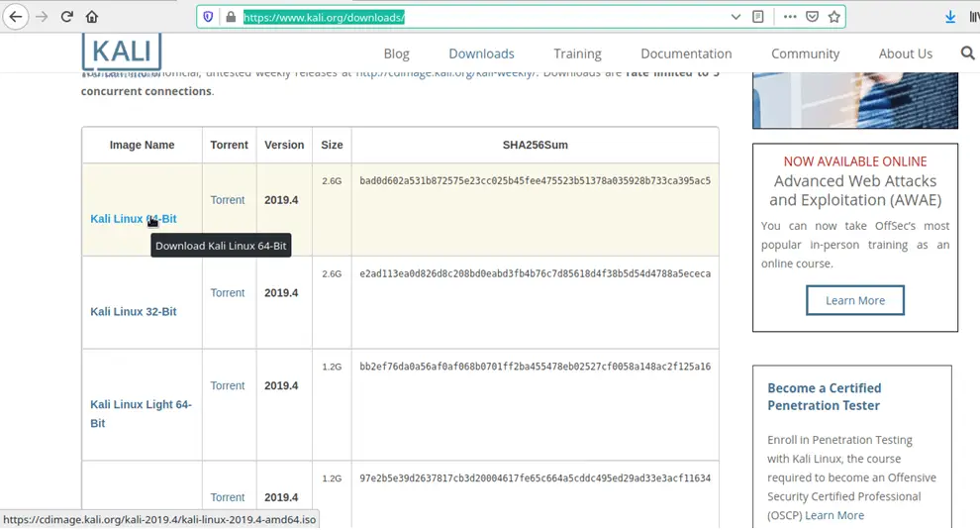Viewport: 980px width, 530px height.
Task: Open the tracking protection shield icon
Action: 208,17
